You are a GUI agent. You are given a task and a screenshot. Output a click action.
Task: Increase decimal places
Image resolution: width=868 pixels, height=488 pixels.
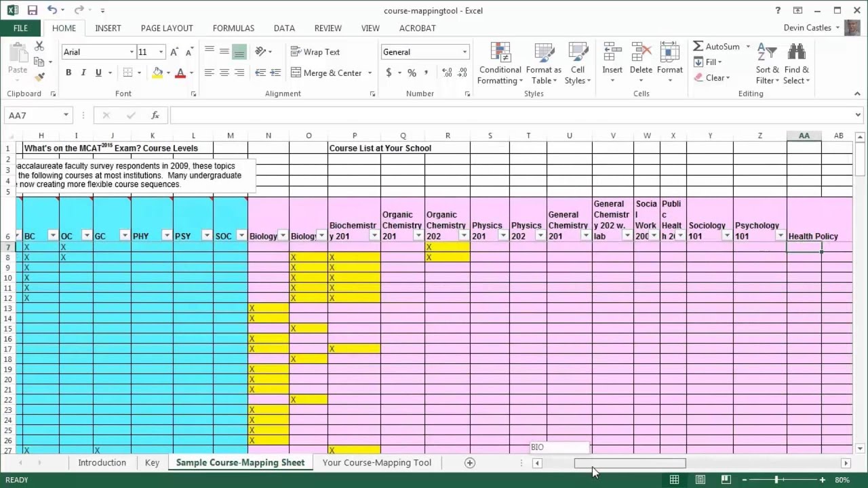(447, 73)
